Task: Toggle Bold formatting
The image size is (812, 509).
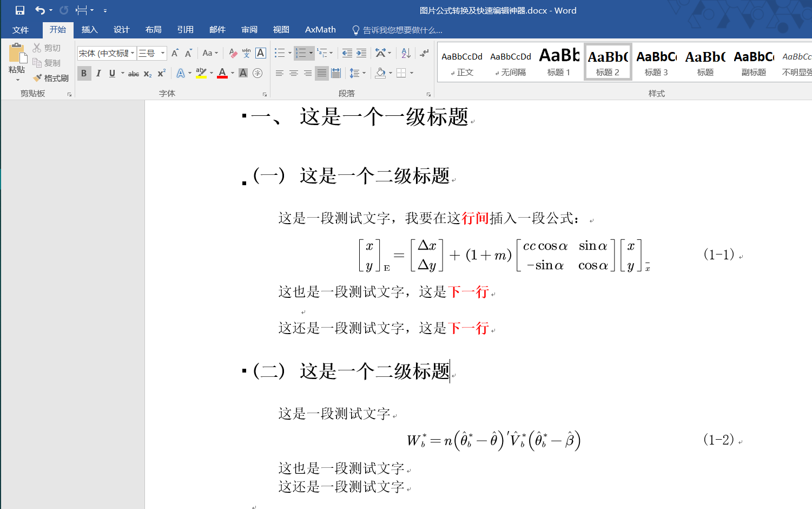Action: (x=84, y=73)
